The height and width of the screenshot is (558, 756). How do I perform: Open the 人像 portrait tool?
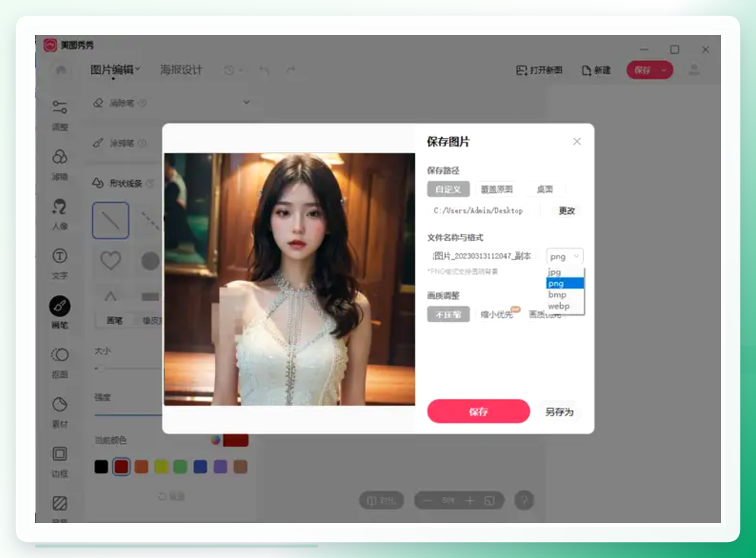(x=59, y=213)
